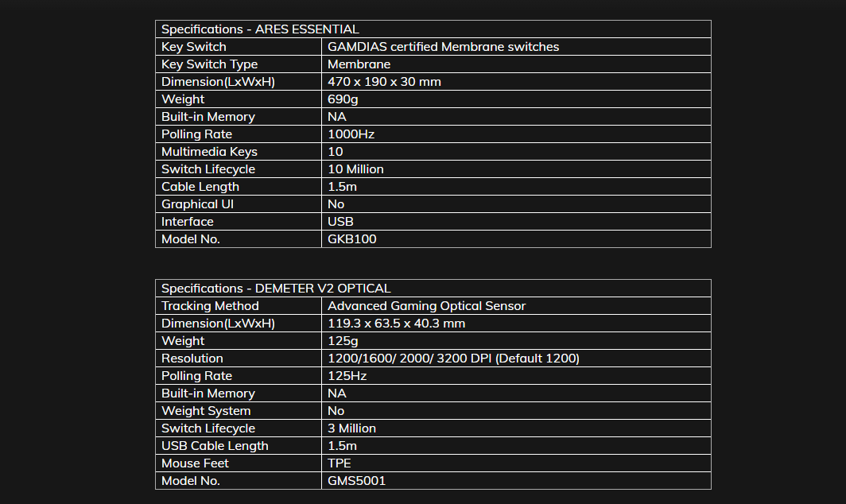Image resolution: width=846 pixels, height=504 pixels.
Task: Select the 470 x 190 x 30 mm dimension
Action: [x=384, y=81]
